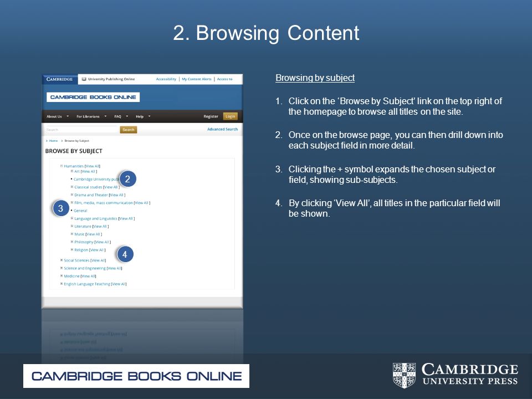Click the Access to link in header
The width and height of the screenshot is (532, 399).
224,79
